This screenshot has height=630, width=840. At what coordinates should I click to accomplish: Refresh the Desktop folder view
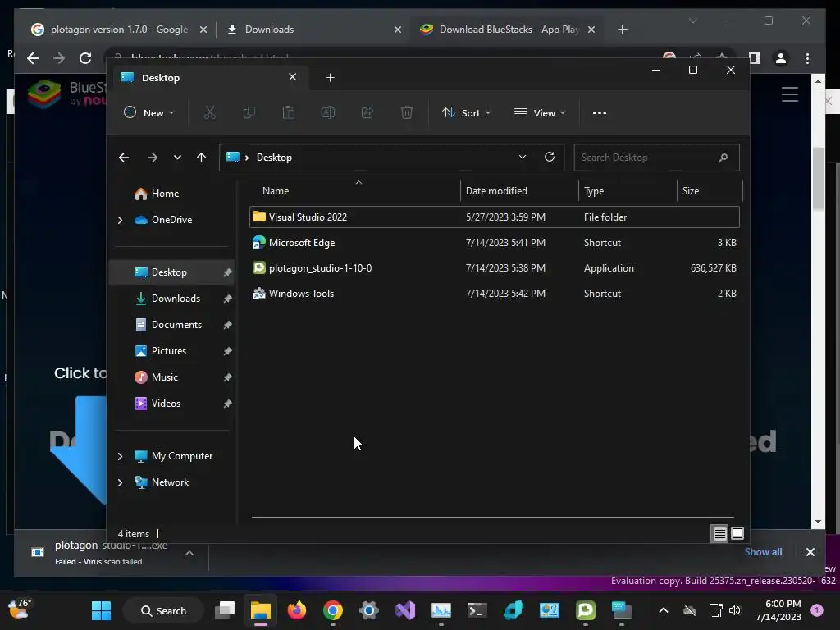549,157
